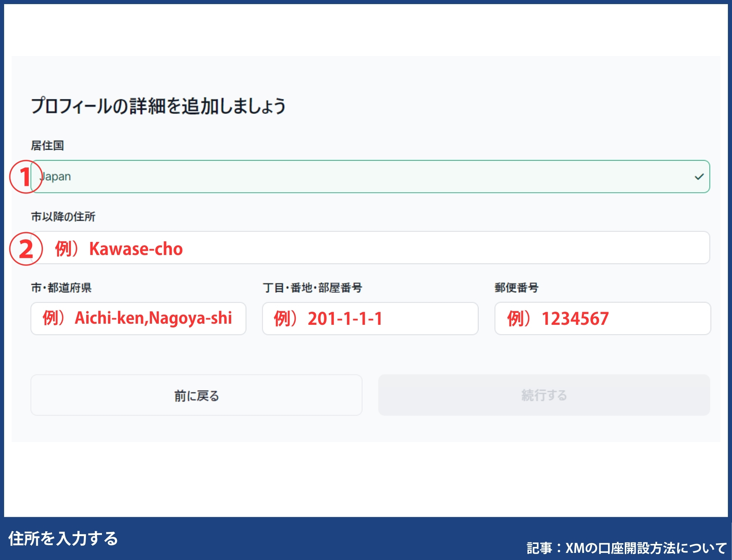This screenshot has width=732, height=560.
Task: Click the 丁目・番地・部屋番号 label
Action: [313, 288]
